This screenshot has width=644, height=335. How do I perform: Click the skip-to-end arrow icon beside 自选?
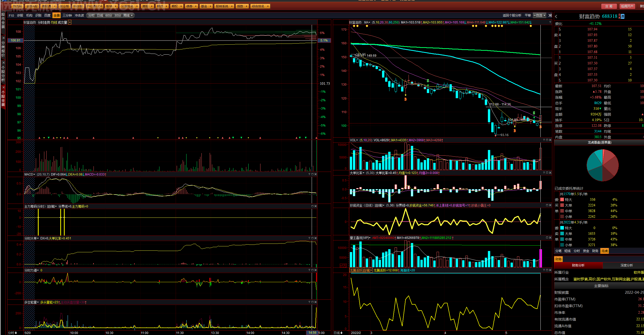(550, 15)
